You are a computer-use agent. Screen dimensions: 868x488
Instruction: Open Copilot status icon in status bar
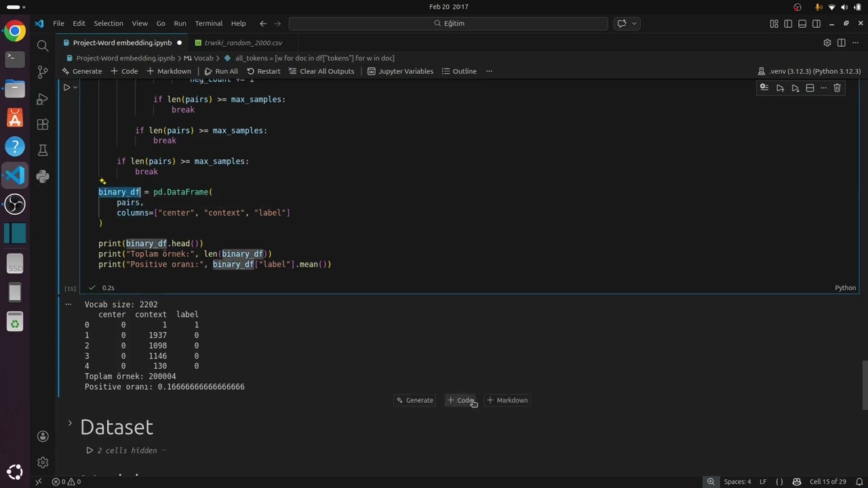pos(796,482)
